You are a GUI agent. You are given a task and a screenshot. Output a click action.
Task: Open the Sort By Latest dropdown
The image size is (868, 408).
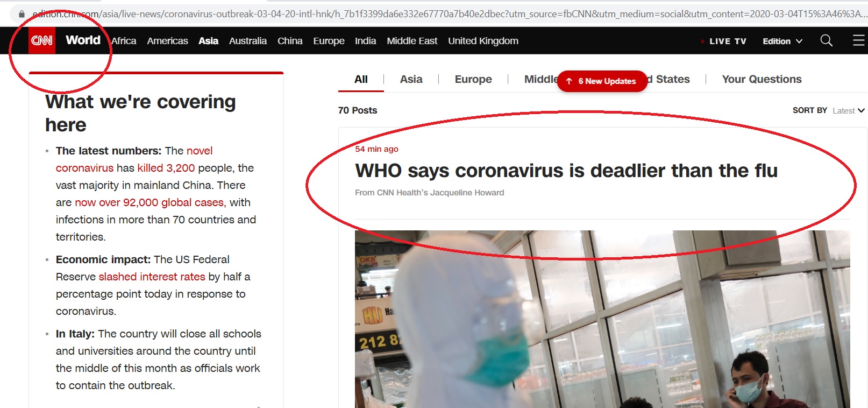tap(849, 110)
